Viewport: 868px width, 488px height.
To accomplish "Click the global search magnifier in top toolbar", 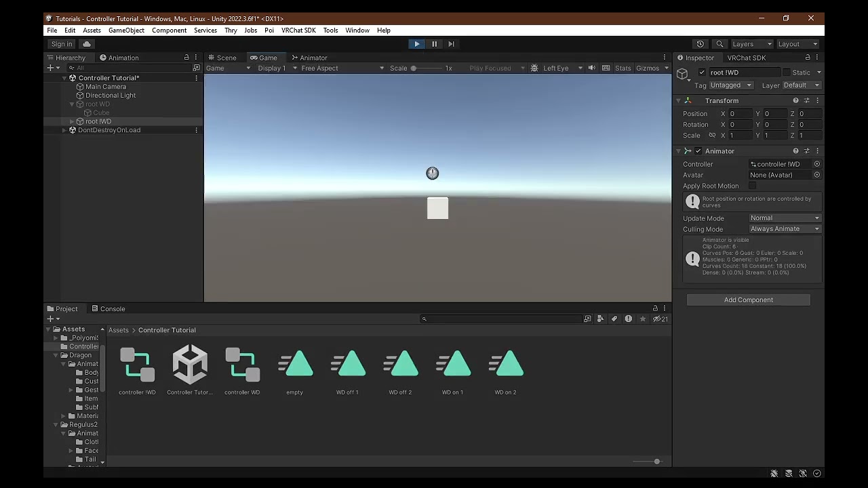I will click(x=719, y=44).
